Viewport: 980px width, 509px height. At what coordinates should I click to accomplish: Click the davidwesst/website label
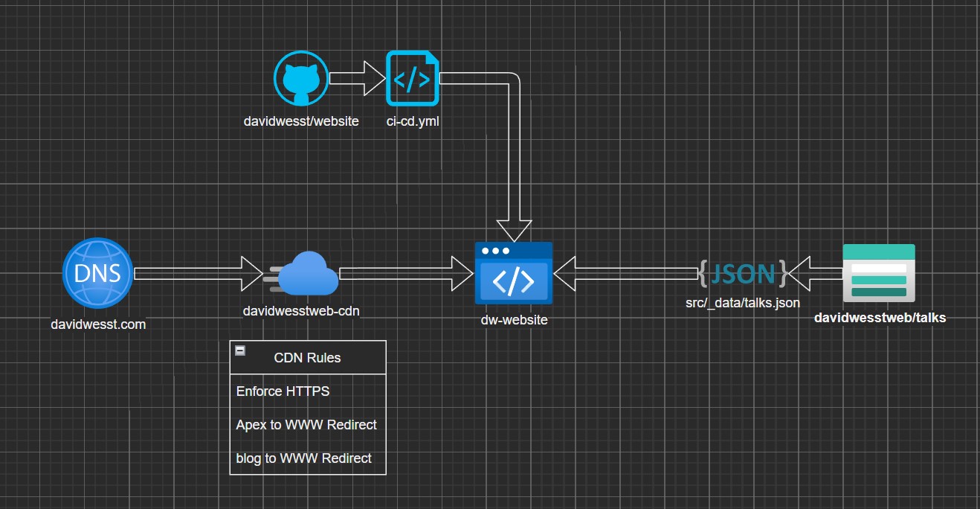click(301, 121)
